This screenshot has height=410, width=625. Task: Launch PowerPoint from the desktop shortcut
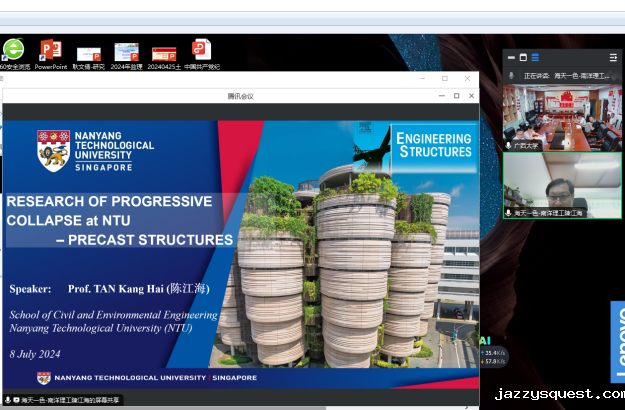tap(50, 50)
